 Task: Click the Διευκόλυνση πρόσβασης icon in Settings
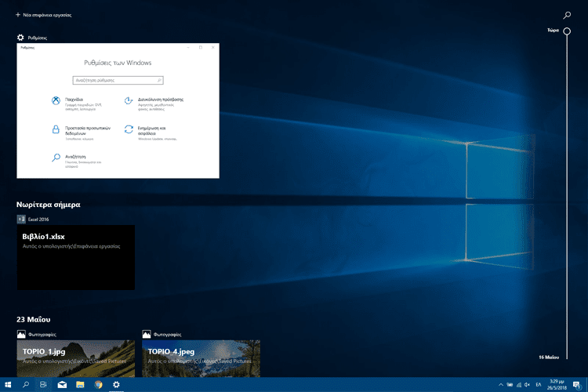(129, 100)
